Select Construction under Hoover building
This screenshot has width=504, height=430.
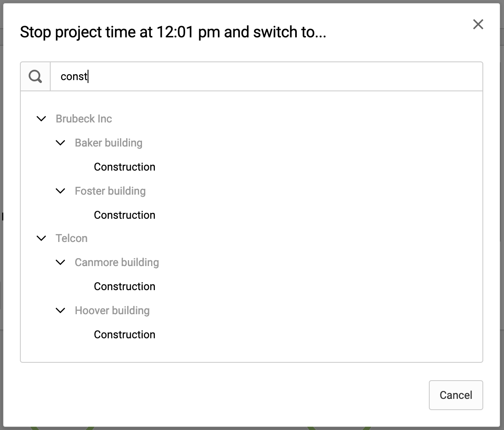pos(125,335)
